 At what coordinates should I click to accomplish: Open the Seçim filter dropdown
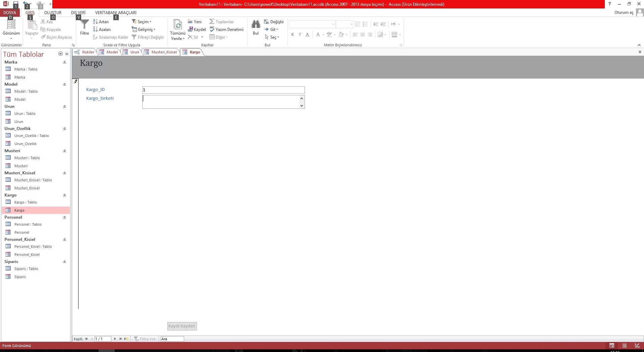point(142,22)
